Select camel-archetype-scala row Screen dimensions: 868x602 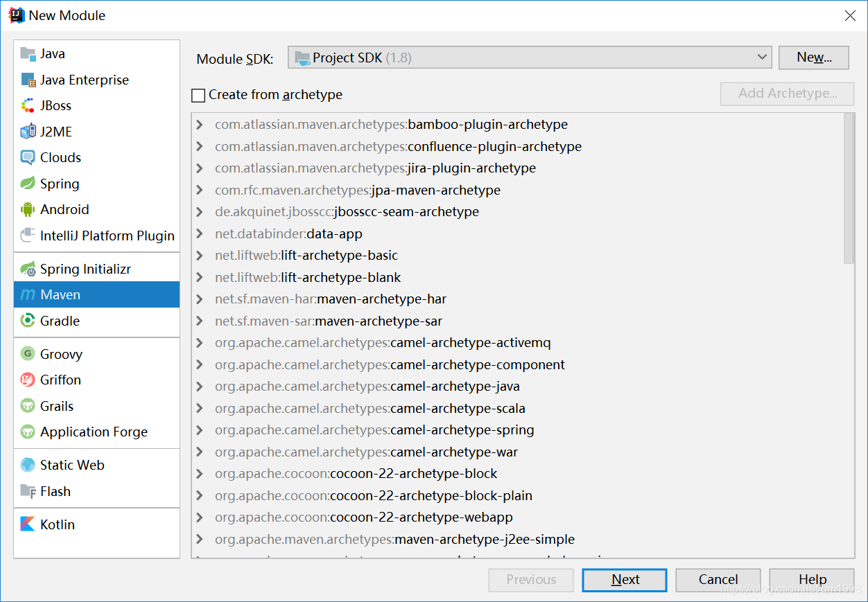click(518, 409)
